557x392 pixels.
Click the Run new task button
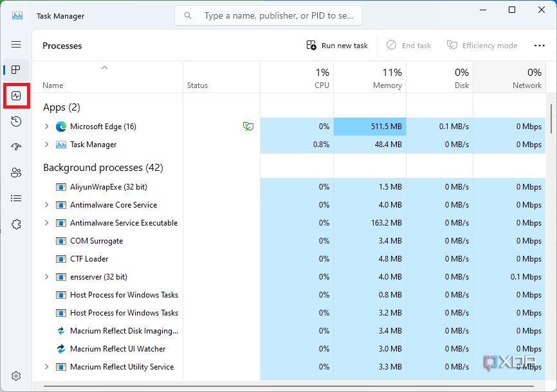pos(337,45)
